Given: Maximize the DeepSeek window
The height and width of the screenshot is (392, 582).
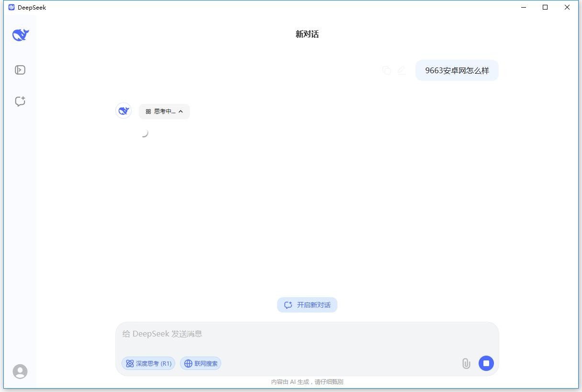Looking at the screenshot, I should pyautogui.click(x=545, y=7).
